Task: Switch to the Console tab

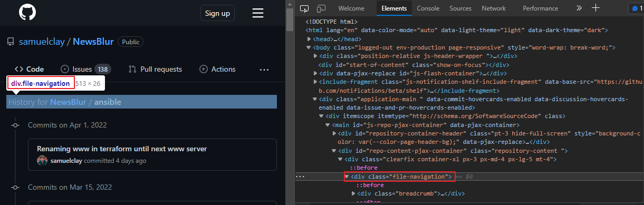Action: tap(428, 8)
